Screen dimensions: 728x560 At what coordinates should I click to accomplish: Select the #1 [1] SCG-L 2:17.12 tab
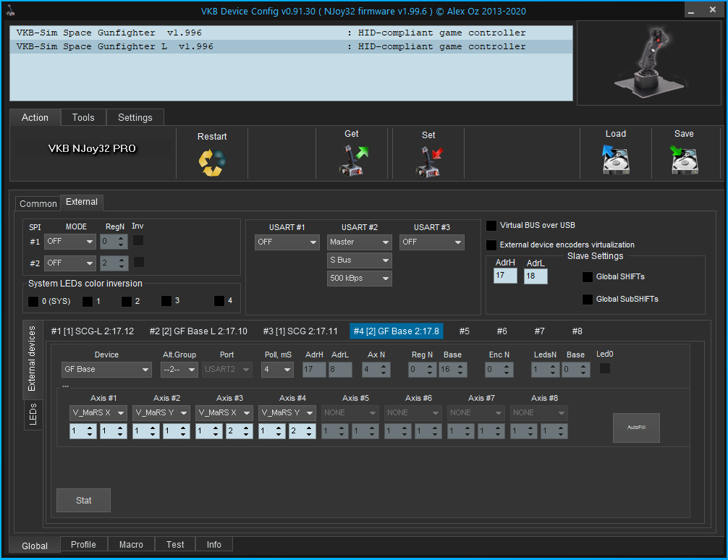click(93, 331)
